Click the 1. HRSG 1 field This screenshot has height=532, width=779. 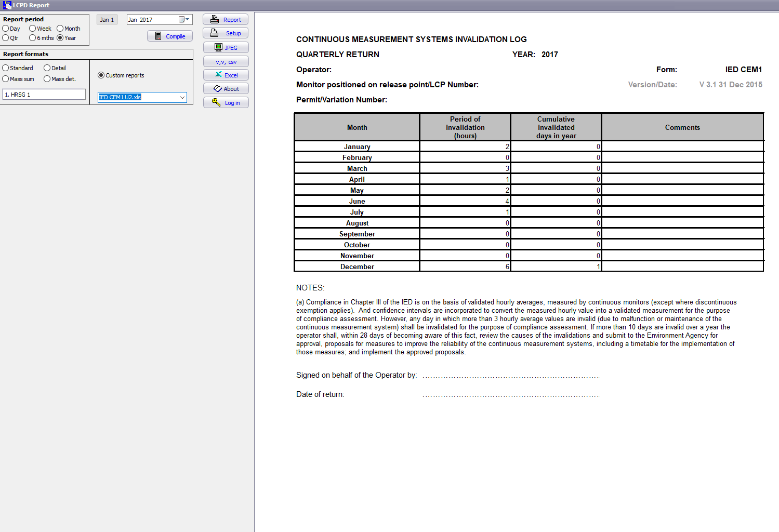click(x=44, y=95)
